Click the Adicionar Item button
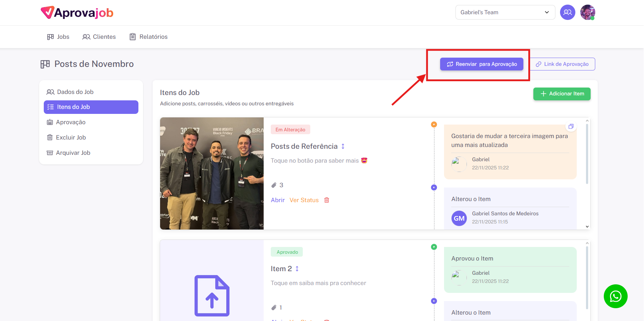 [x=561, y=94]
